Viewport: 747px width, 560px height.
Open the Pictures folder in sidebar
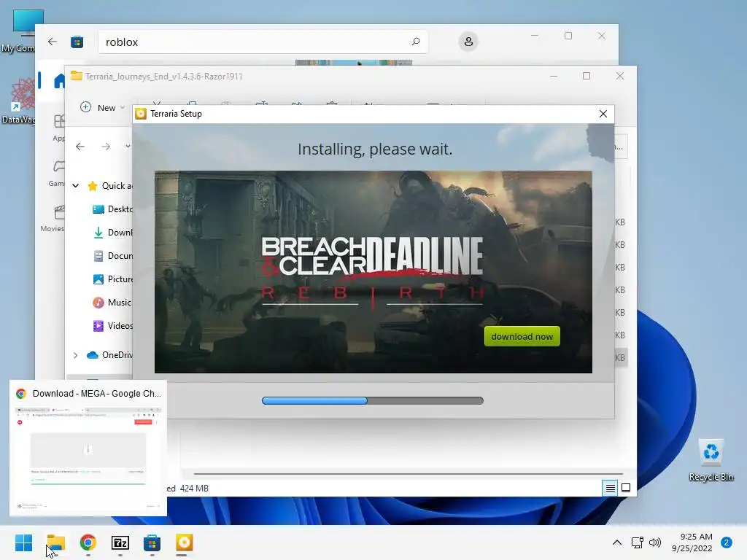113,279
